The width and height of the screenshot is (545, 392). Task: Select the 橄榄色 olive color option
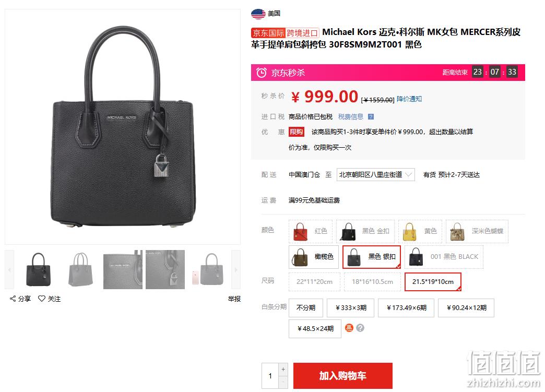click(314, 257)
